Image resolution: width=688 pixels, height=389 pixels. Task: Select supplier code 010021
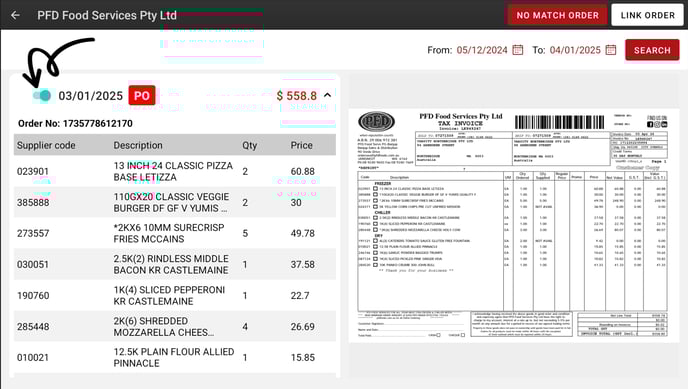(33, 357)
